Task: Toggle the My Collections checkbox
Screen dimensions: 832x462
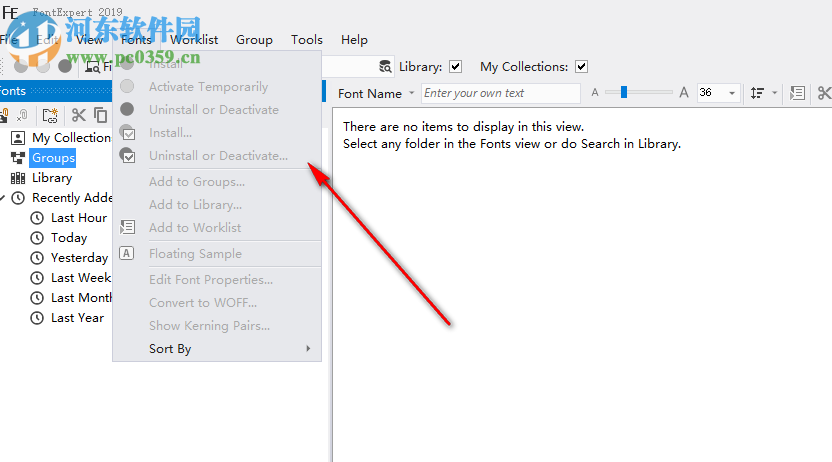Action: pyautogui.click(x=582, y=67)
